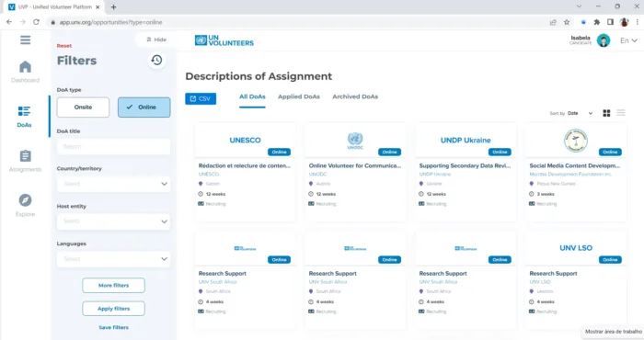644x340 pixels.
Task: Expand the Host entity dropdown
Action: (113, 221)
